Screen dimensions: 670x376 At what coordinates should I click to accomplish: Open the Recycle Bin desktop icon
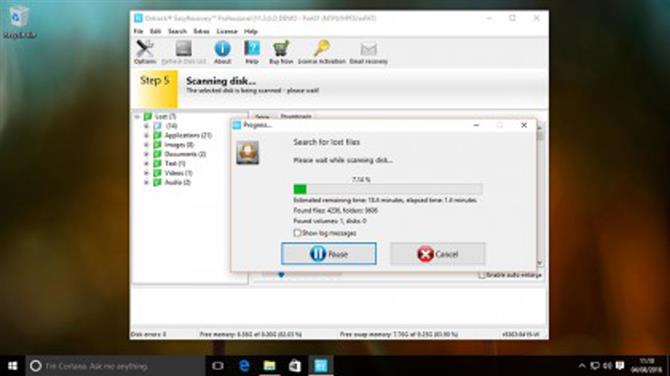(19, 22)
